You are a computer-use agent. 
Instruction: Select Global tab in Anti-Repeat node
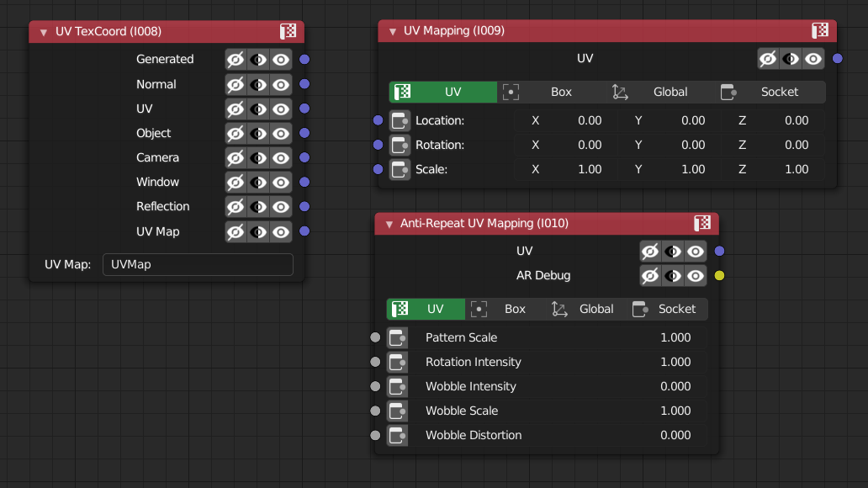click(586, 309)
